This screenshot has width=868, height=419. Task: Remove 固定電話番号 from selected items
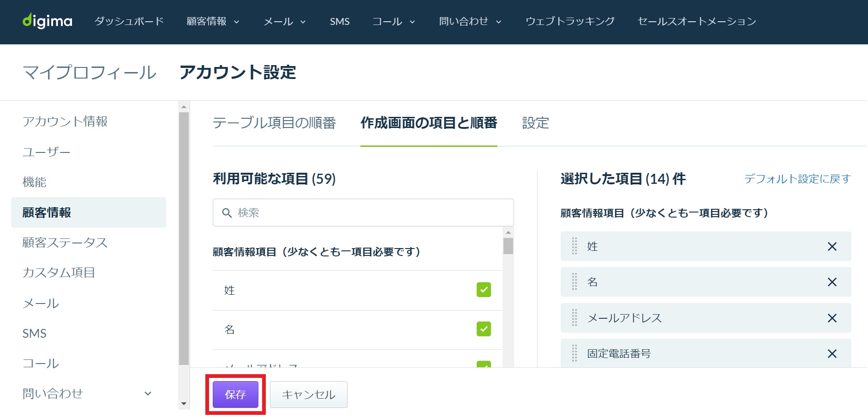click(832, 354)
